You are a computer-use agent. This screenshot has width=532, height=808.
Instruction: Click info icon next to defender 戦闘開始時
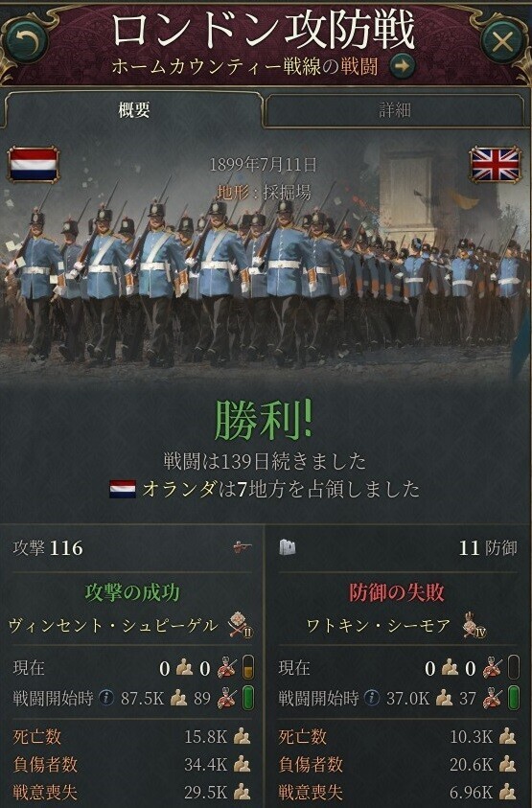[371, 698]
